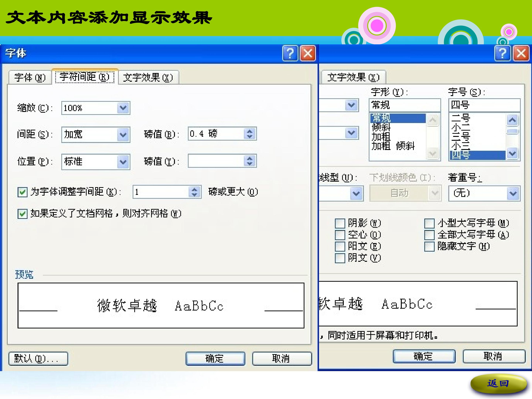This screenshot has width=532, height=399.
Task: Toggle 如果定义了文档网格 checkbox
Action: click(22, 214)
